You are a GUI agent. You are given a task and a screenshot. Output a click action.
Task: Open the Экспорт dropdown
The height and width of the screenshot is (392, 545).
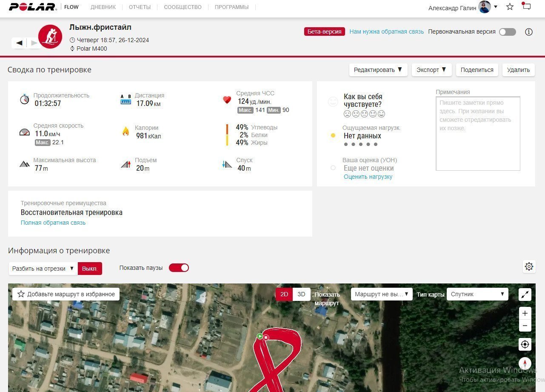coord(431,70)
